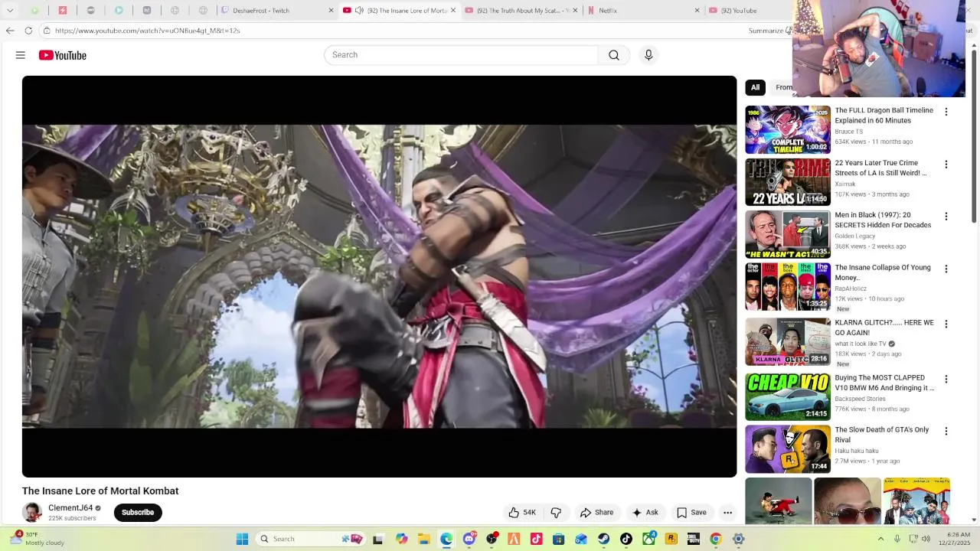Switch to the Netflix tab
Screen dimensions: 980x551
[643, 11]
